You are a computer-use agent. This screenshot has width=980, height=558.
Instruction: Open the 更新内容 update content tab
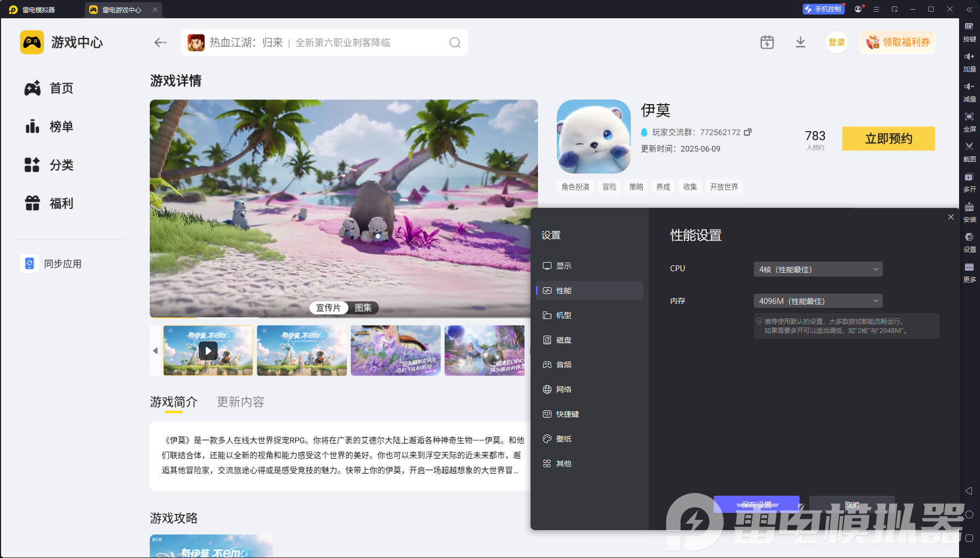click(240, 402)
